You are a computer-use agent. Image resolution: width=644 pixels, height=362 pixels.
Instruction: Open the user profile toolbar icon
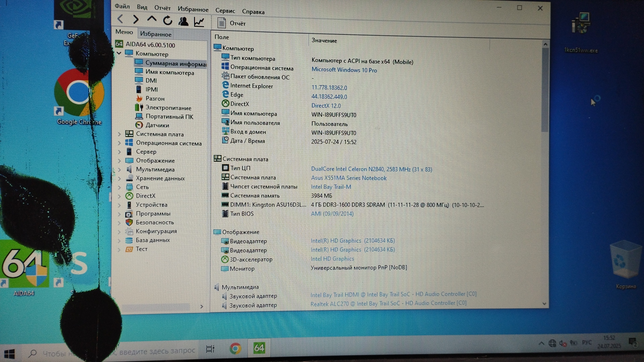coord(183,21)
